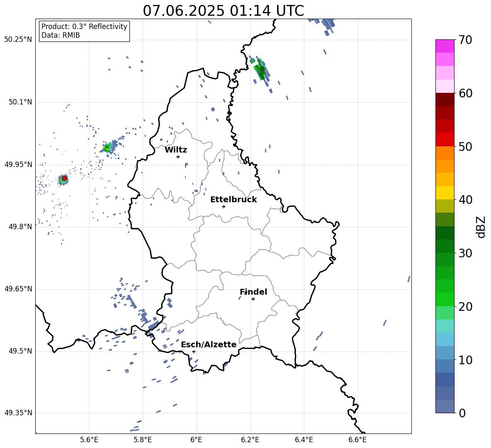Click the 6.6°E longitude label
The height and width of the screenshot is (448, 491).
click(357, 440)
